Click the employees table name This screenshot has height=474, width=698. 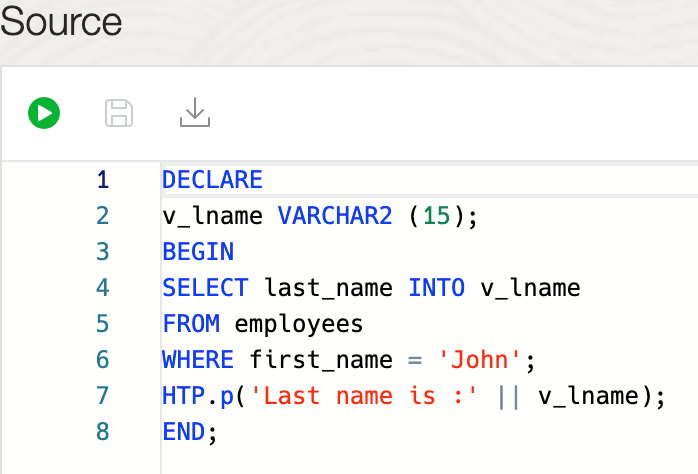click(298, 324)
